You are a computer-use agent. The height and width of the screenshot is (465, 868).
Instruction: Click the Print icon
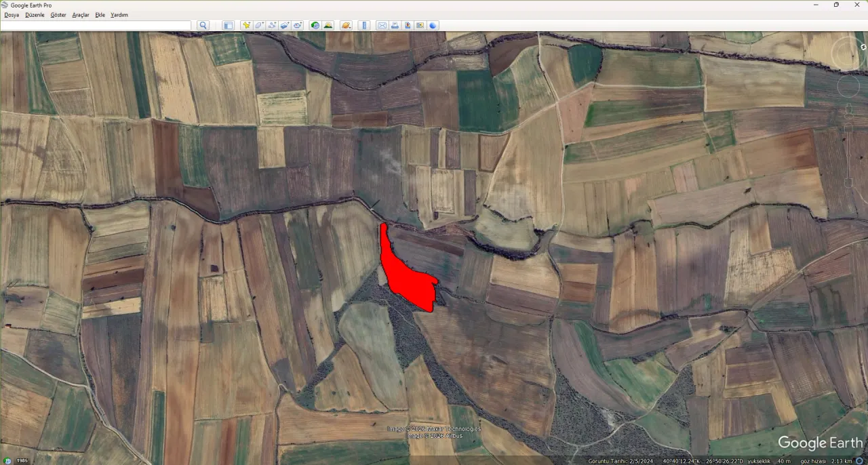coord(395,26)
